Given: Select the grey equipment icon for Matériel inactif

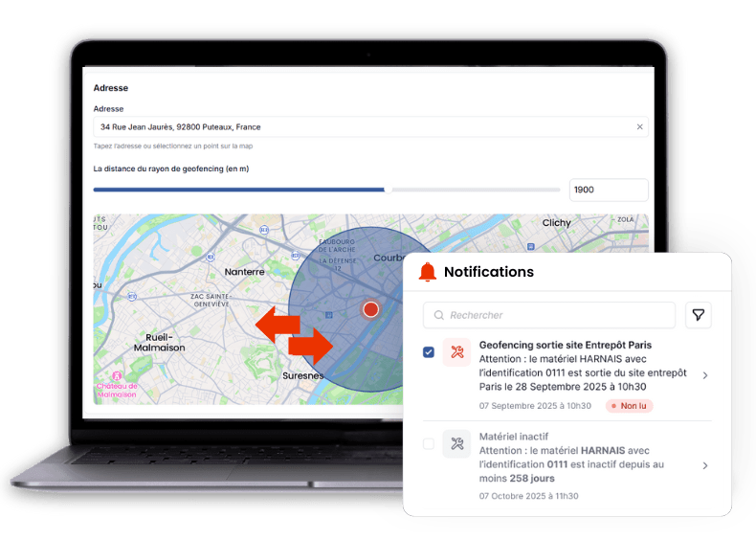Looking at the screenshot, I should point(456,444).
